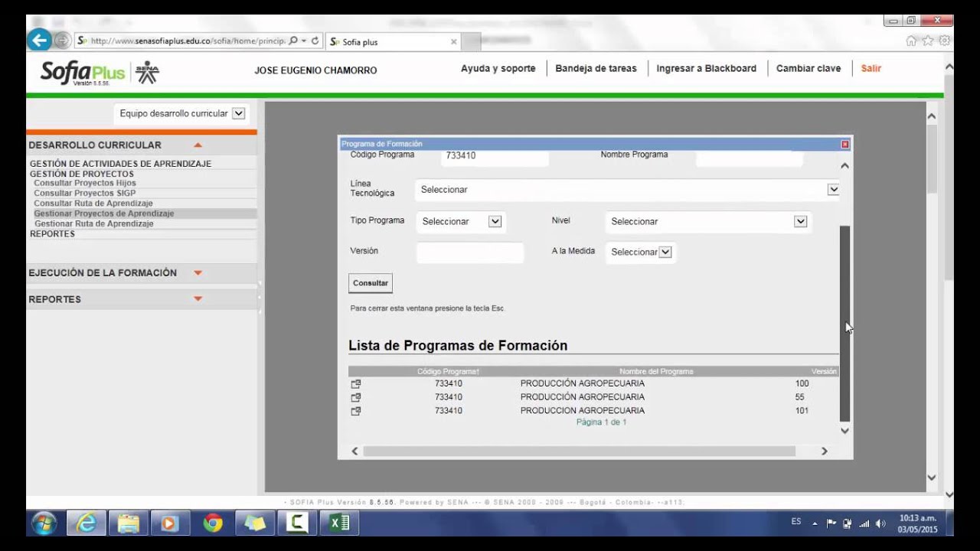Open detail icon for version 100 row
Image resolution: width=980 pixels, height=551 pixels.
point(356,383)
